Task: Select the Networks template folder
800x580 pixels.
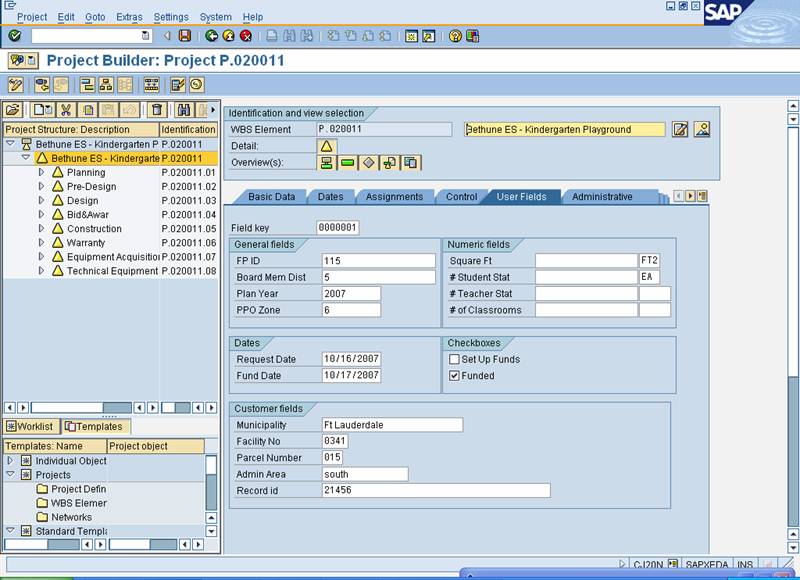Action: coord(65,517)
